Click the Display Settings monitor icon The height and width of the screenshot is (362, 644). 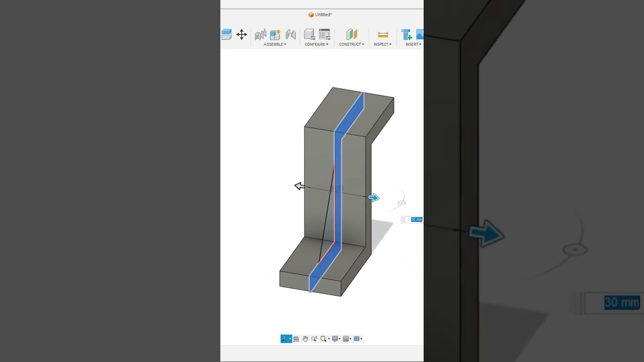(335, 339)
